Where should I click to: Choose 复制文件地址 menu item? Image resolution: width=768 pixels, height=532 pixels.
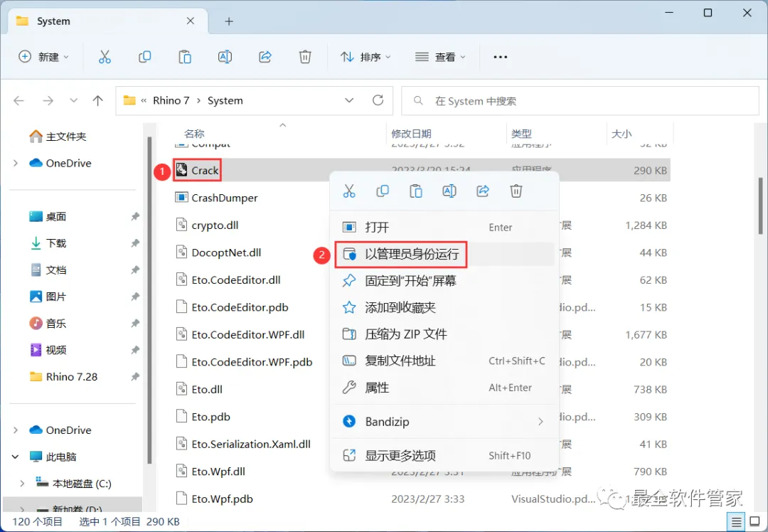point(443,361)
